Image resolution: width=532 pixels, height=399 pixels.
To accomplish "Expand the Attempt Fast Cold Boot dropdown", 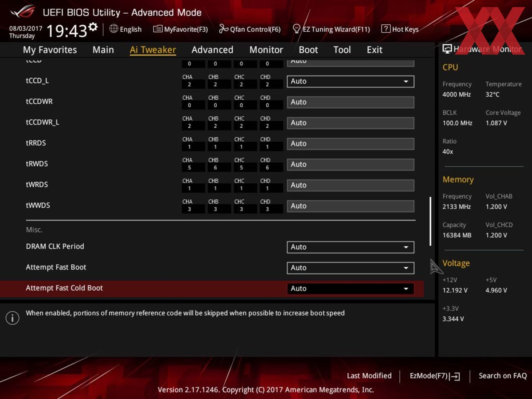I will tap(350, 289).
